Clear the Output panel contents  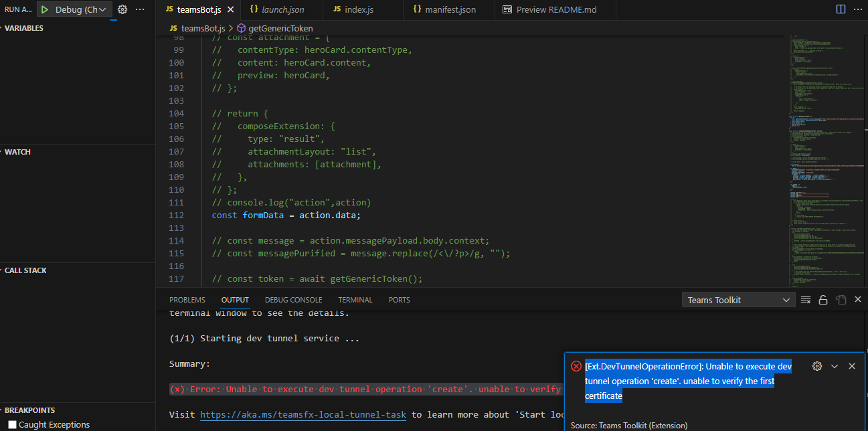pyautogui.click(x=806, y=299)
